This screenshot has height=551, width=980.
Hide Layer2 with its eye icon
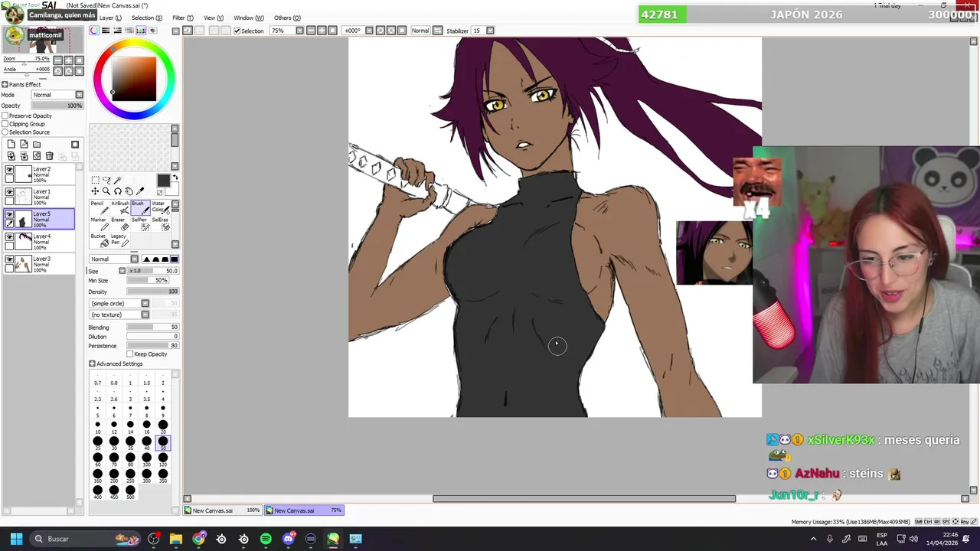(9, 170)
